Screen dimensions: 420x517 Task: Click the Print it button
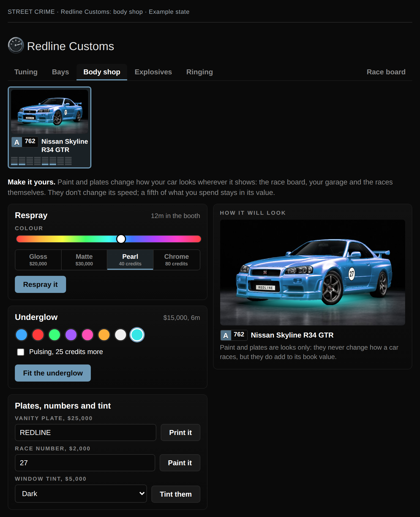tap(181, 432)
